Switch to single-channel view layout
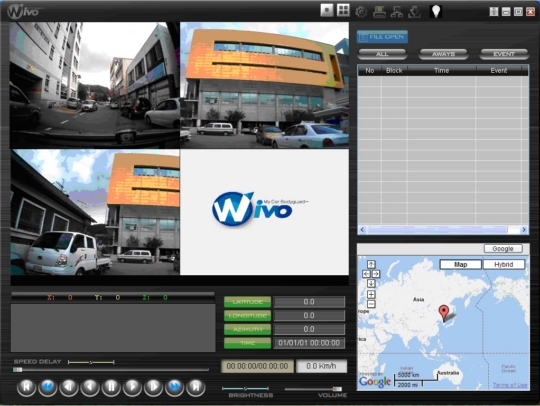 326,11
